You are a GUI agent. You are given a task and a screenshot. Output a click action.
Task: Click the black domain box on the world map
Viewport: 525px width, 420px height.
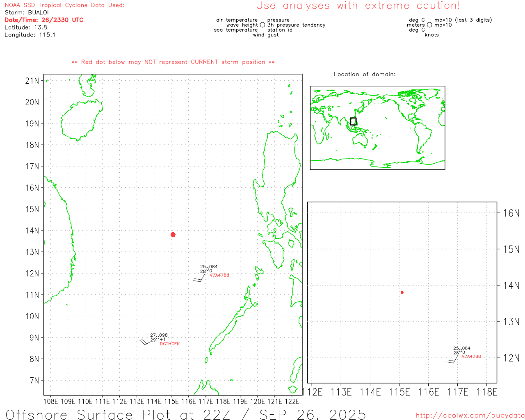[x=353, y=121]
